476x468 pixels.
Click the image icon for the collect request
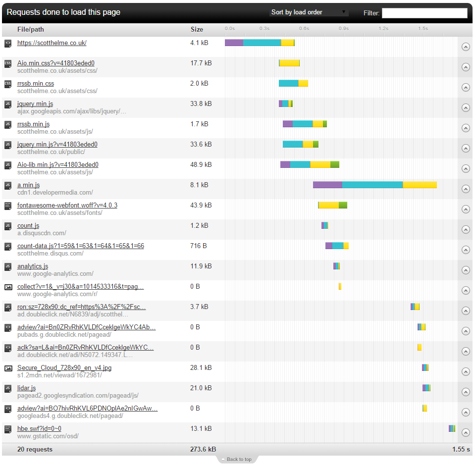[8, 287]
